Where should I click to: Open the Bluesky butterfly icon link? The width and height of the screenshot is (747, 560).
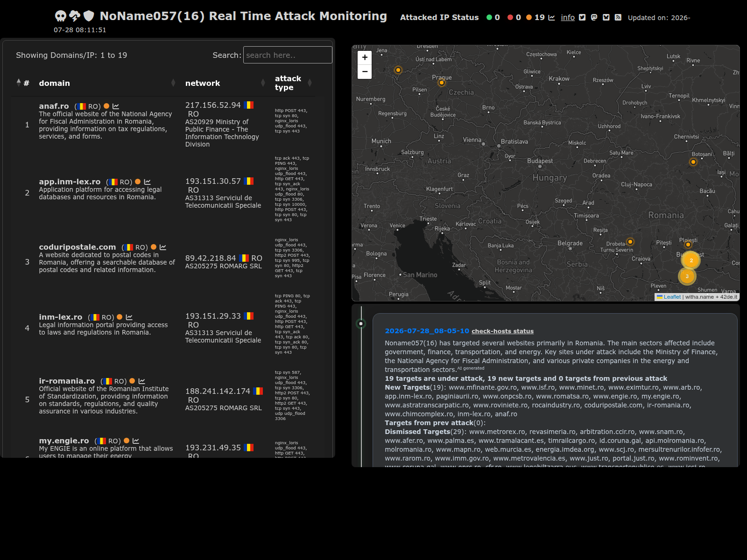click(606, 17)
